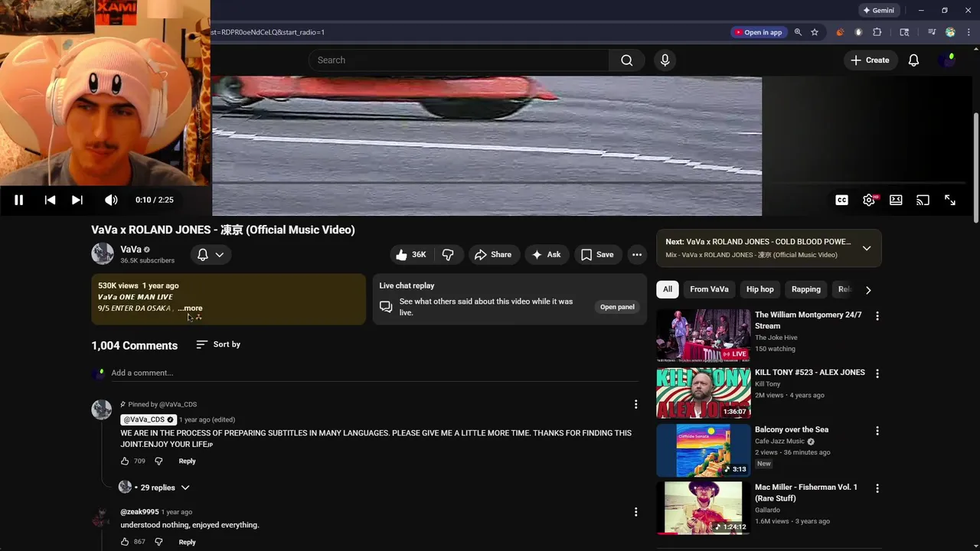Like the comment with 867 likes
Image resolution: width=980 pixels, height=551 pixels.
[125, 542]
